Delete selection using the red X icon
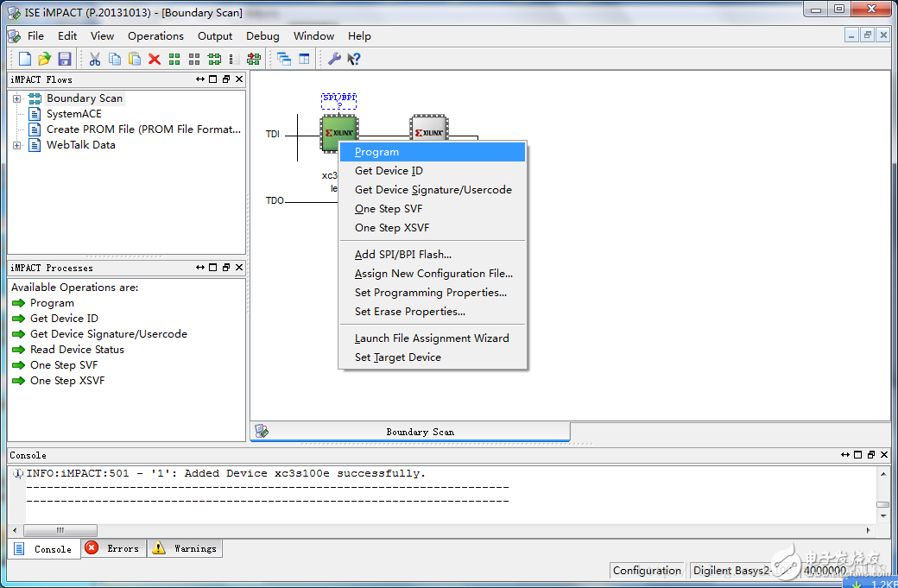Viewport: 898px width, 588px height. click(154, 58)
